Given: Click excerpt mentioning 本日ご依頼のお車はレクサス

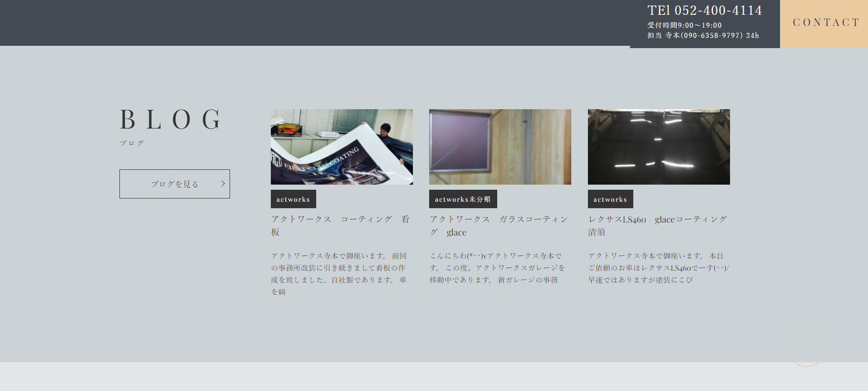Looking at the screenshot, I should point(658,268).
